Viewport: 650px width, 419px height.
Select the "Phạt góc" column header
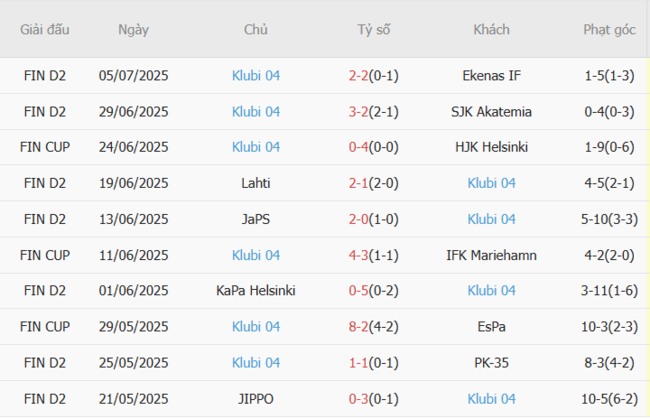tap(609, 30)
